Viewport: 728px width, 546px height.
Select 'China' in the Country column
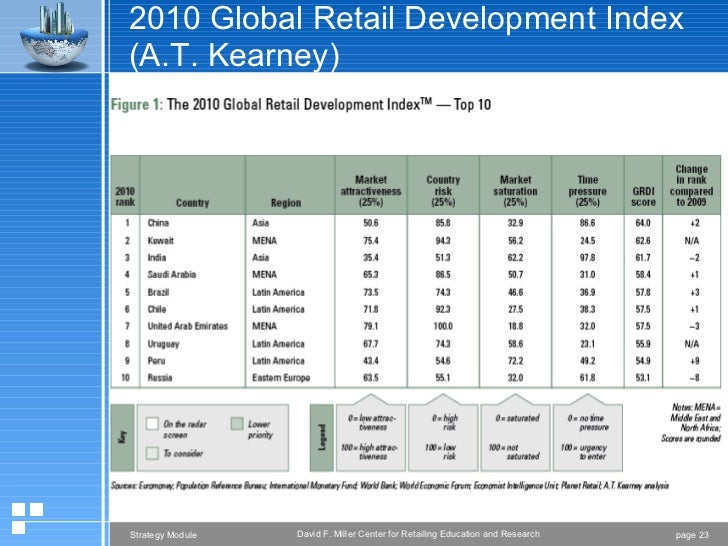tap(158, 223)
